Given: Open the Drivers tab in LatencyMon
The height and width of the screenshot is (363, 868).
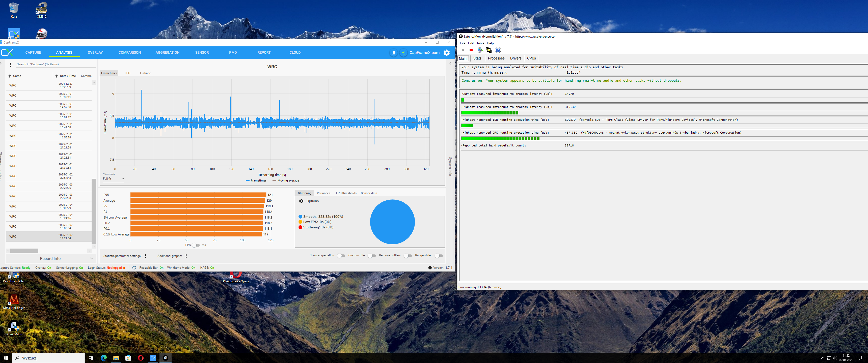Looking at the screenshot, I should pyautogui.click(x=516, y=58).
